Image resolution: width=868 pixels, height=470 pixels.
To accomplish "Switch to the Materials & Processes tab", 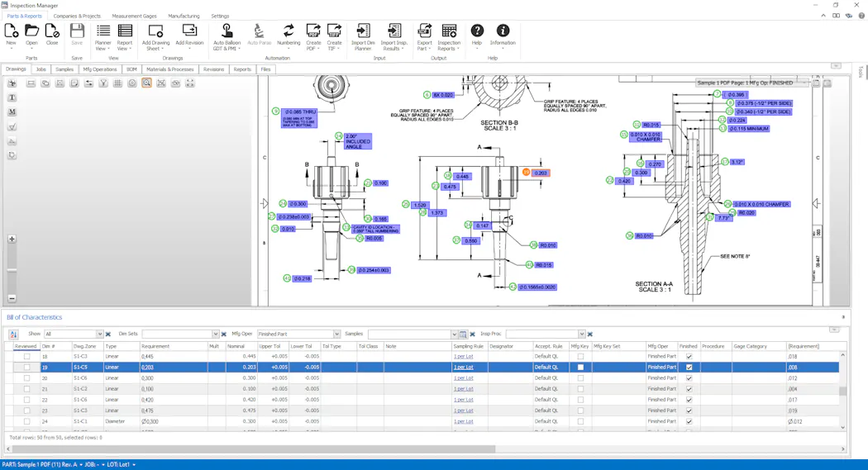I will [170, 69].
